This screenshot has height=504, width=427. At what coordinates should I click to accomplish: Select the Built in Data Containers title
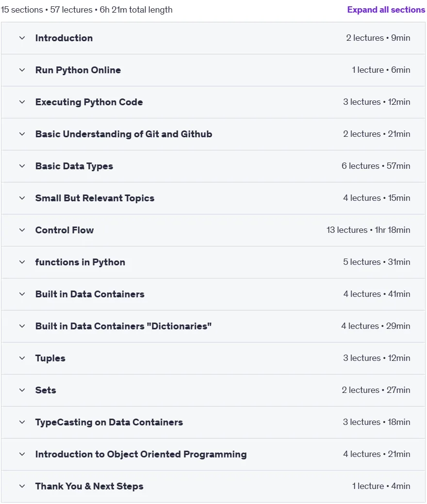(90, 294)
